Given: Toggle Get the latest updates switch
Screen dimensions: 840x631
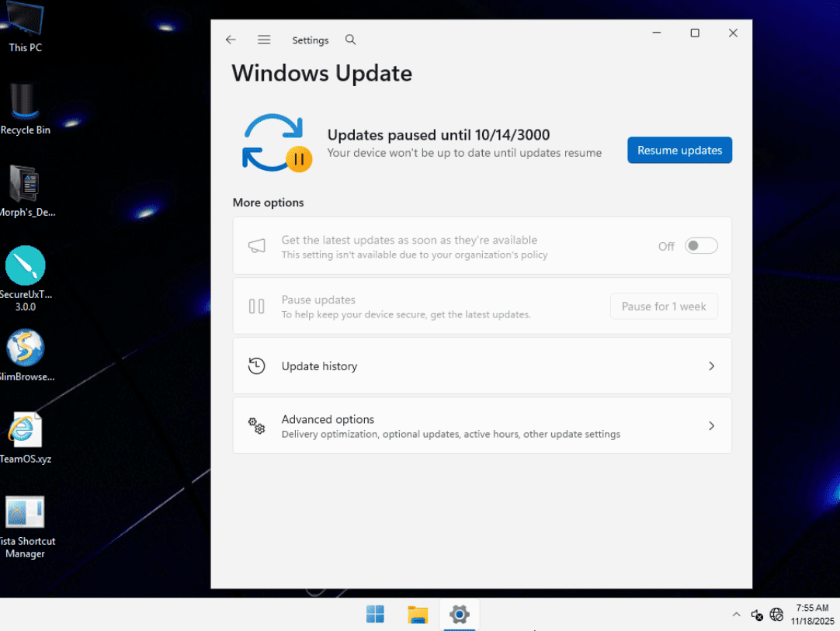Looking at the screenshot, I should 701,246.
